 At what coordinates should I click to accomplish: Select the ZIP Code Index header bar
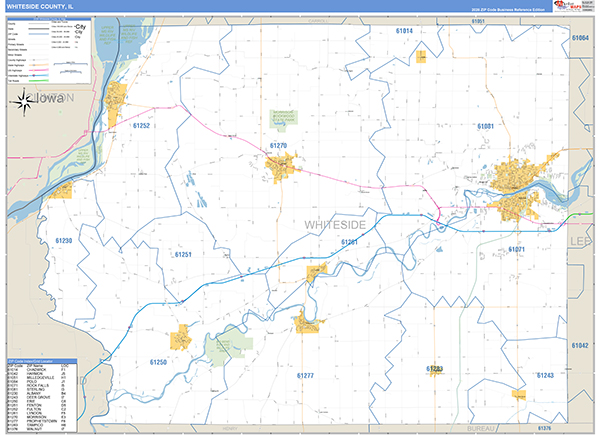tap(42, 361)
